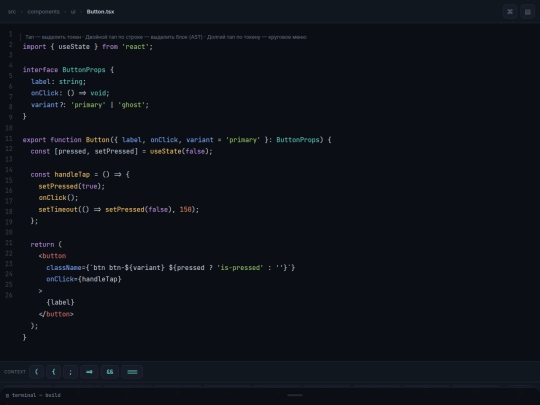This screenshot has height=405, width=540.
Task: Select the 'setTimeout' call token
Action: [58, 209]
